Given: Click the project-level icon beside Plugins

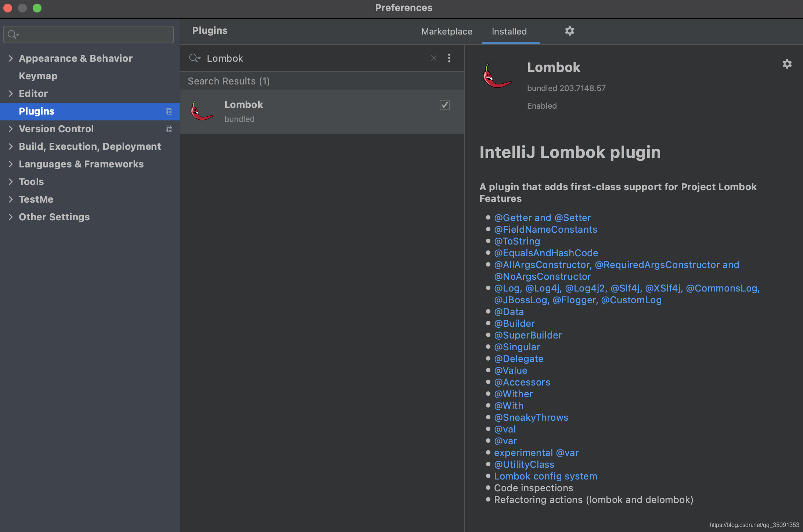Looking at the screenshot, I should click(x=169, y=111).
